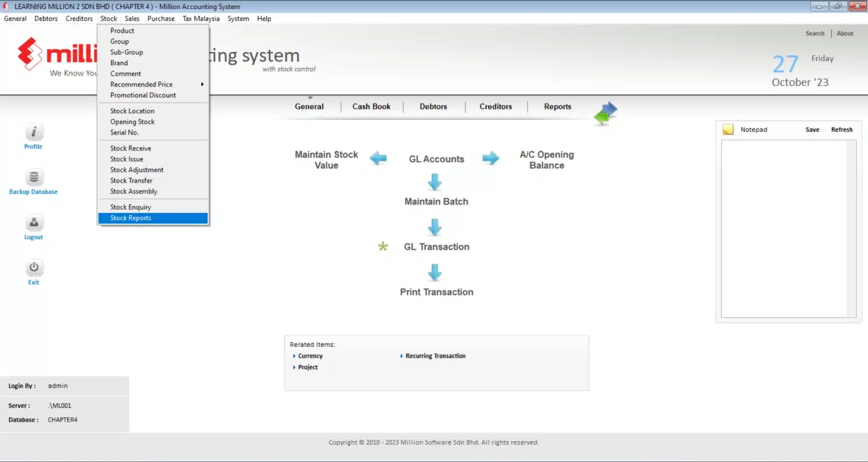Click the down arrow above Maintain Batch

click(x=435, y=182)
